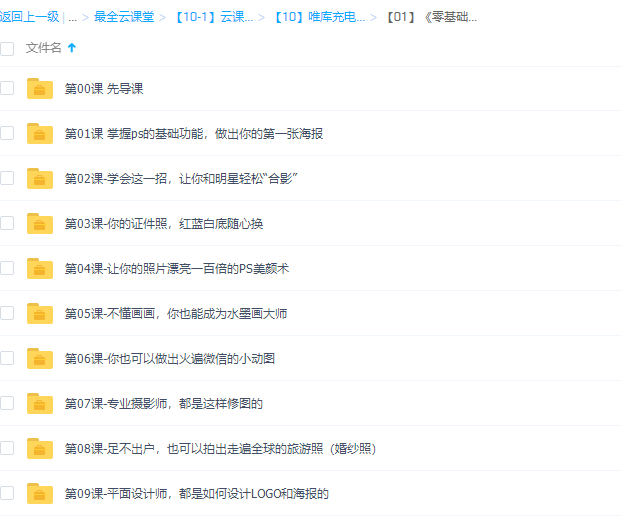Image resolution: width=622 pixels, height=519 pixels.
Task: Go to 【10-1】云课... breadcrumb level
Action: (x=213, y=17)
